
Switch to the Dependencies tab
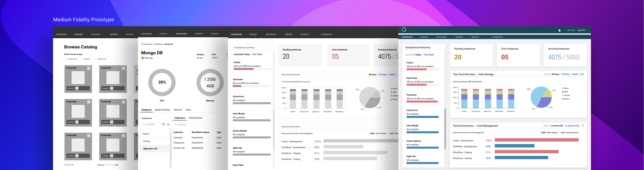click(195, 118)
